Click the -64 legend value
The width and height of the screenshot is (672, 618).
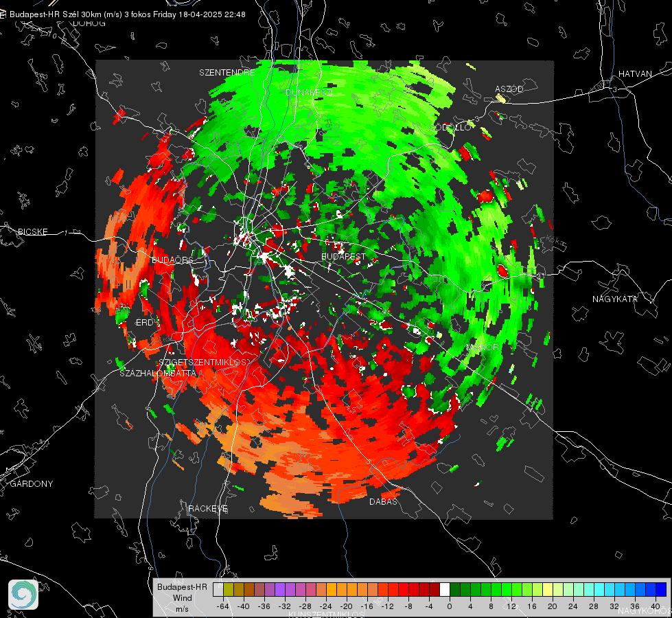click(x=223, y=606)
